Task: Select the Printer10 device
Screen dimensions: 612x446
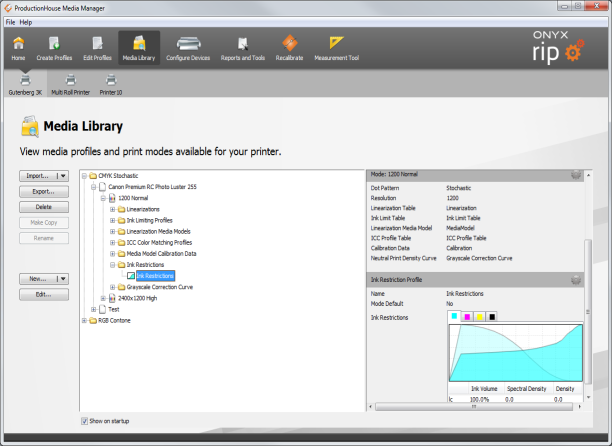Action: (x=111, y=85)
